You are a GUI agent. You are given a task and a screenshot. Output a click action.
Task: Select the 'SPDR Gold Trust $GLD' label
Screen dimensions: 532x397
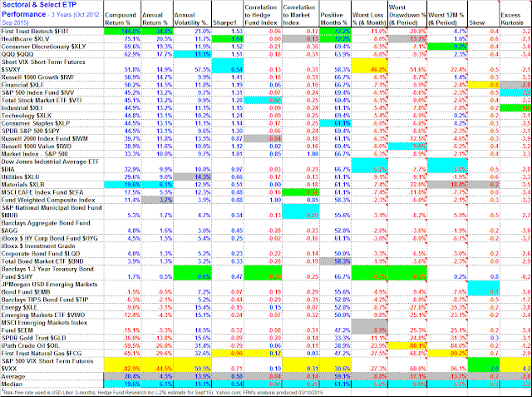pos(33,338)
